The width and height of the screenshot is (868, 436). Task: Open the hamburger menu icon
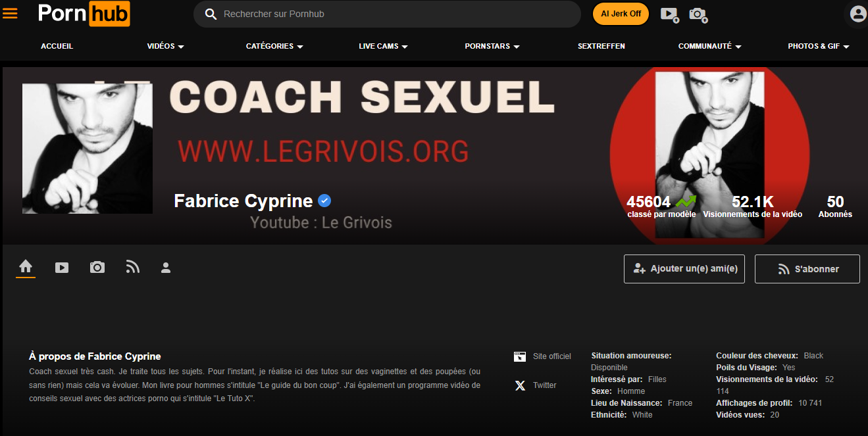pos(10,13)
